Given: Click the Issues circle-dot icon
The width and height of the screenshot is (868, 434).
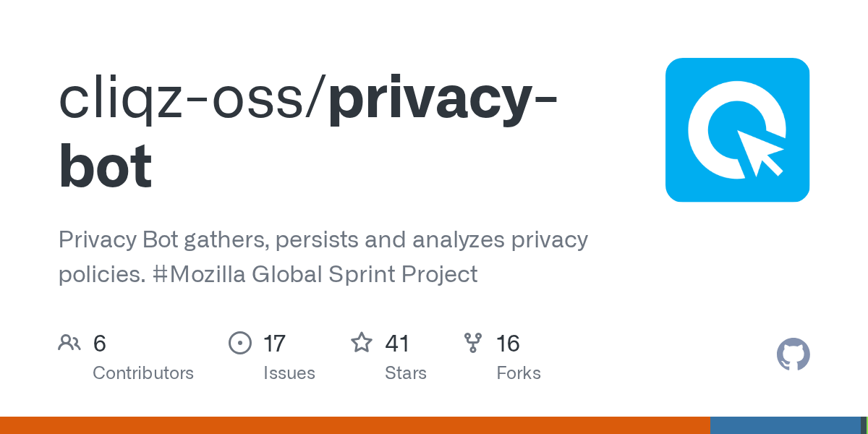Looking at the screenshot, I should [x=239, y=343].
